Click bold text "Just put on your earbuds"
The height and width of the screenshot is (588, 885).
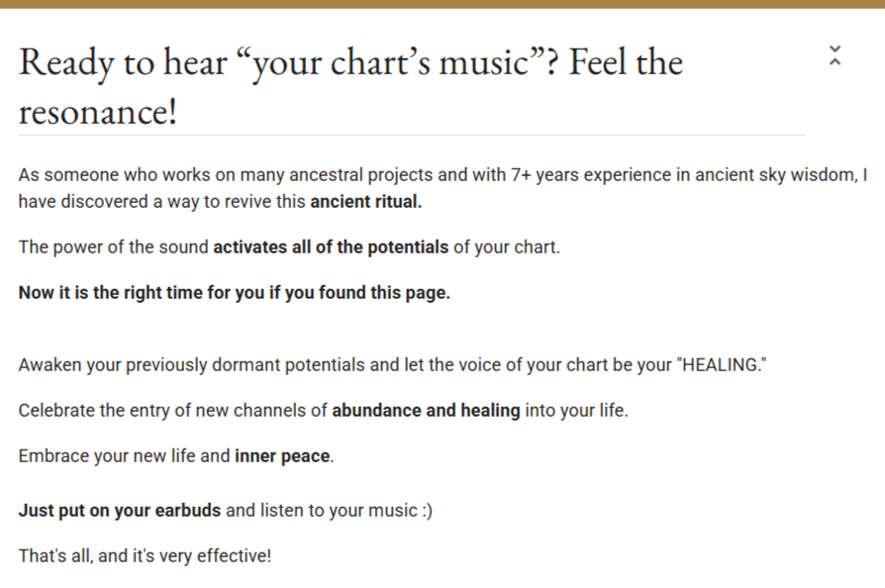(120, 511)
